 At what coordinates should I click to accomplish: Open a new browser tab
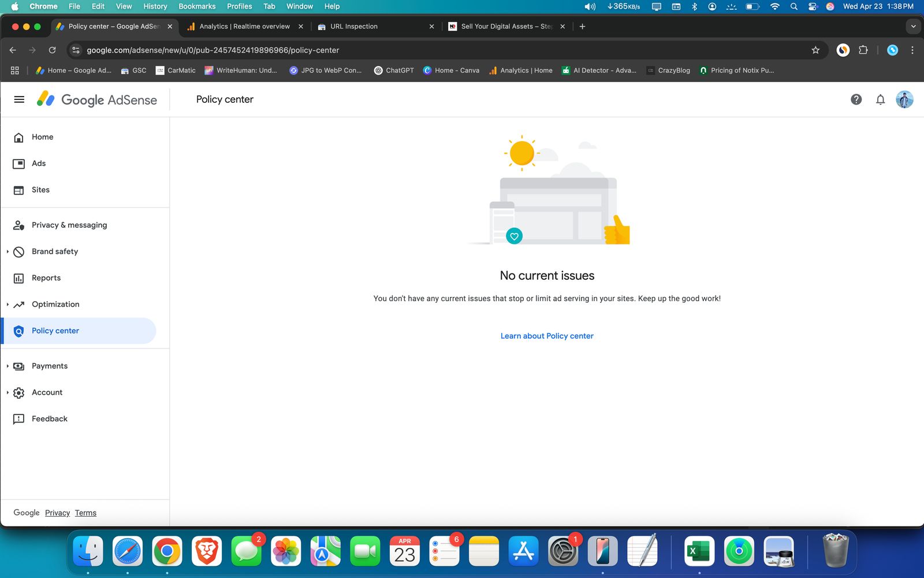[582, 27]
